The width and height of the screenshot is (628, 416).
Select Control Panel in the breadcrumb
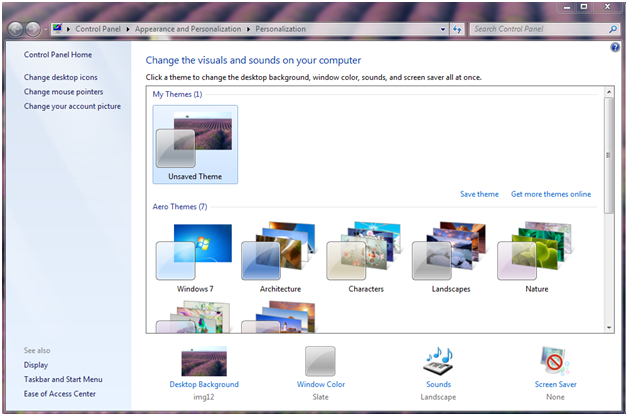[x=98, y=29]
